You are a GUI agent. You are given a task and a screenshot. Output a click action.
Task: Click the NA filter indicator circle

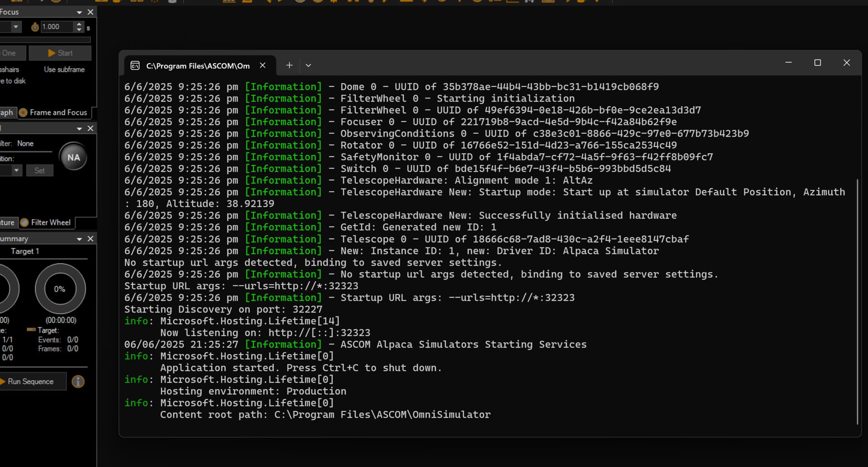[73, 157]
